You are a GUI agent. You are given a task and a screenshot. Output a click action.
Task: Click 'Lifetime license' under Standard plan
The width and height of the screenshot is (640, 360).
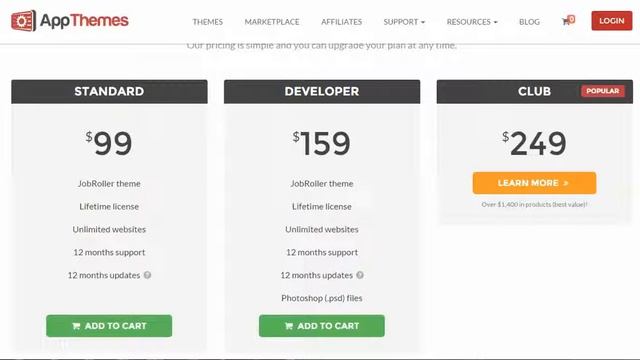click(x=109, y=207)
